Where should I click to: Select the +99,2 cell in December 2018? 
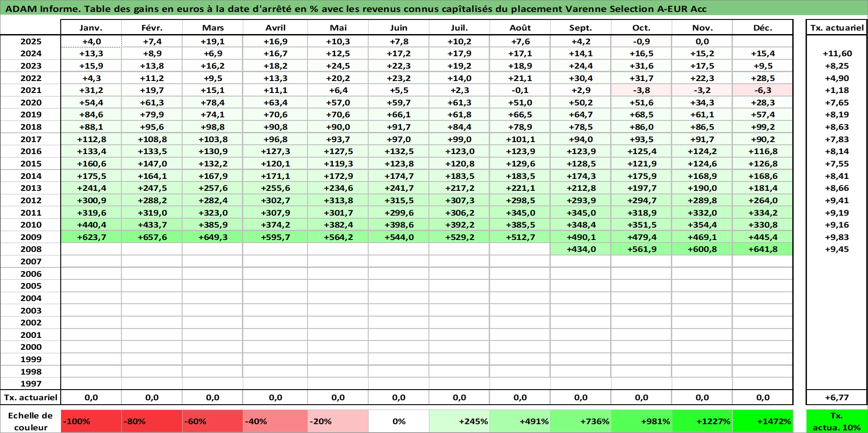tap(763, 127)
